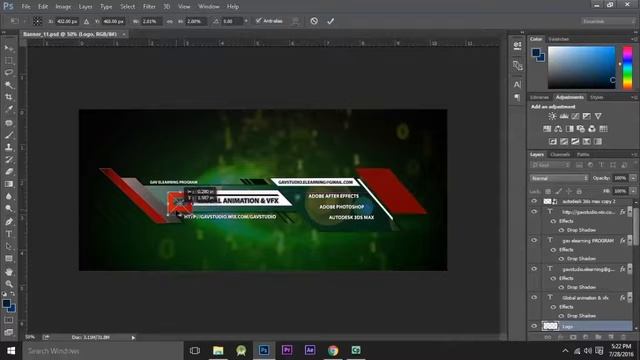Click the foreground color swatch in Color panel

[x=536, y=53]
